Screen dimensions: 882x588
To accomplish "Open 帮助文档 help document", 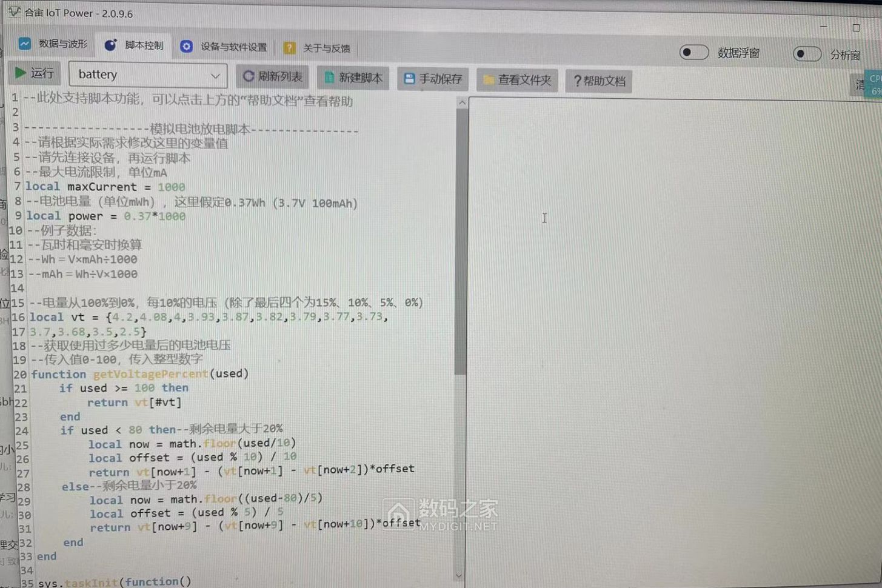I will pos(599,81).
